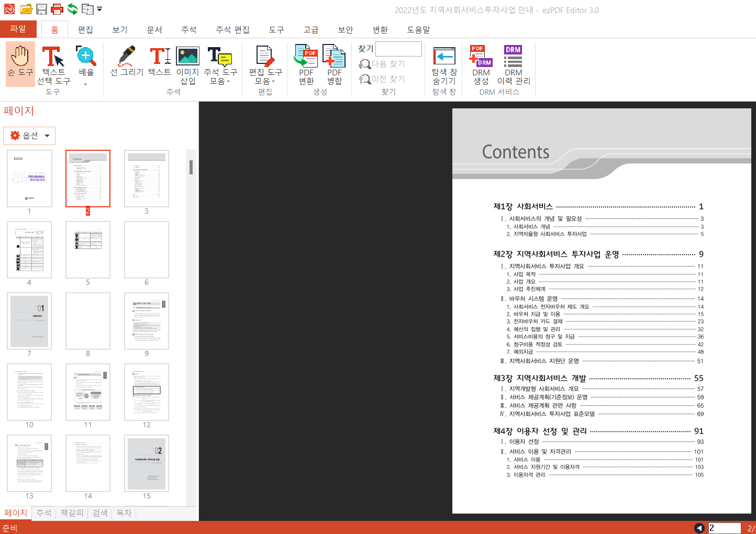Switch to the Search (검색) bottom panel tab
The height and width of the screenshot is (534, 756).
tap(100, 513)
